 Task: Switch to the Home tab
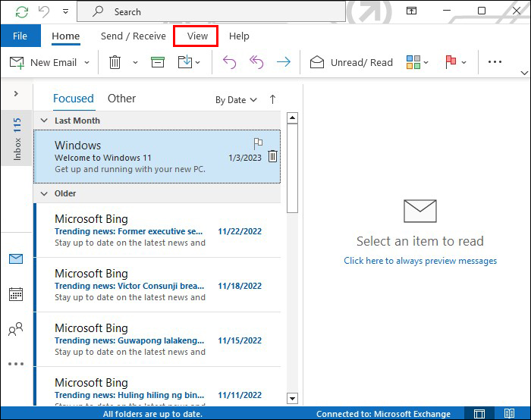point(66,36)
